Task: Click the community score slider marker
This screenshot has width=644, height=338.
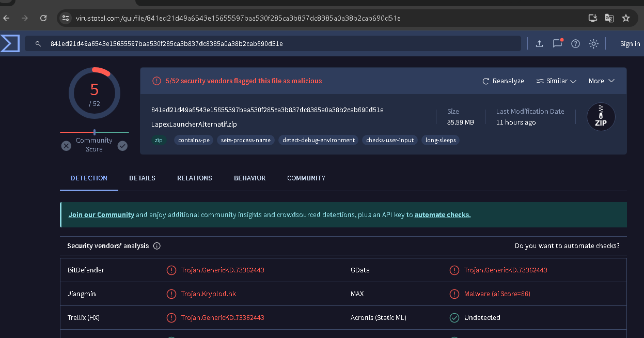Action: coord(95,132)
